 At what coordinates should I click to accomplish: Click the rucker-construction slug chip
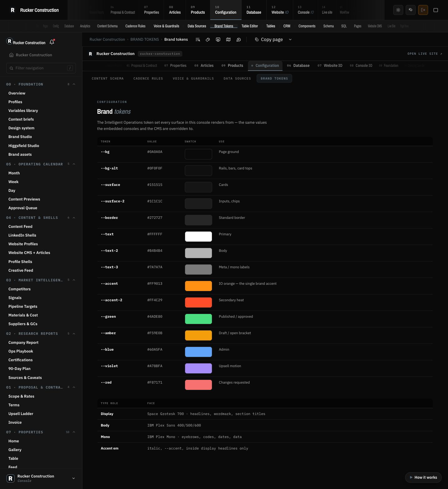click(x=160, y=54)
